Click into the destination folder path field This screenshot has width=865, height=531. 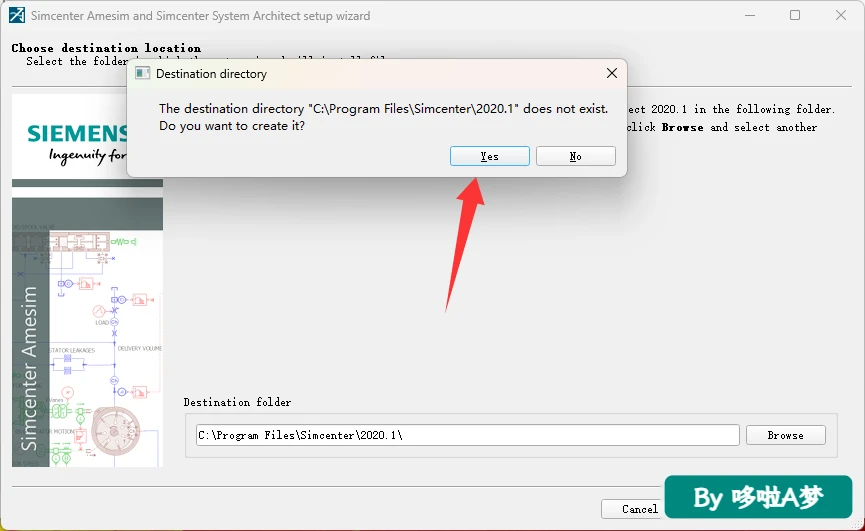click(467, 435)
